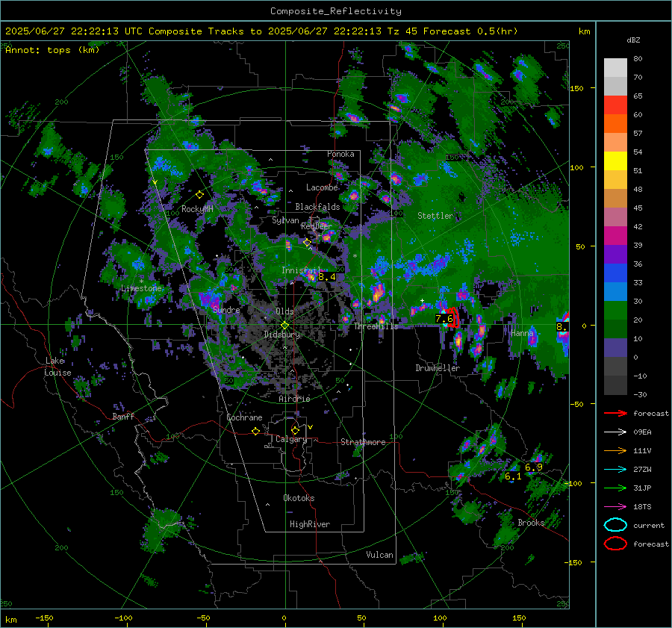Click the Composite_Reflectivity title
The width and height of the screenshot is (672, 628).
click(335, 11)
